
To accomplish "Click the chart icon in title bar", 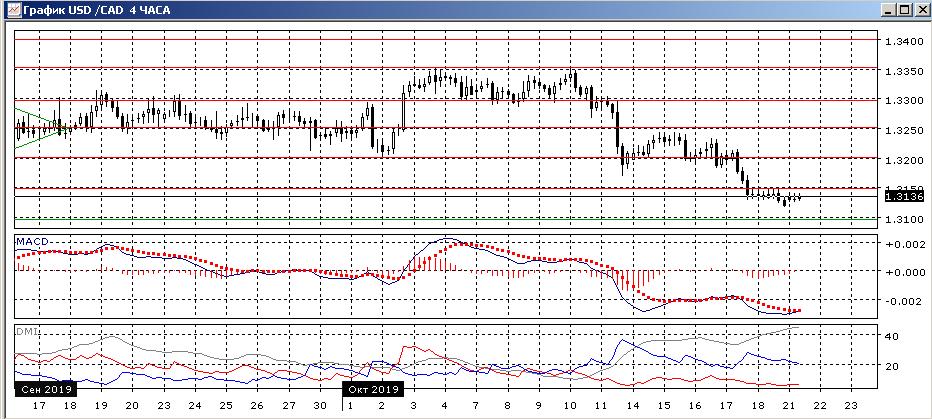I will [x=11, y=10].
